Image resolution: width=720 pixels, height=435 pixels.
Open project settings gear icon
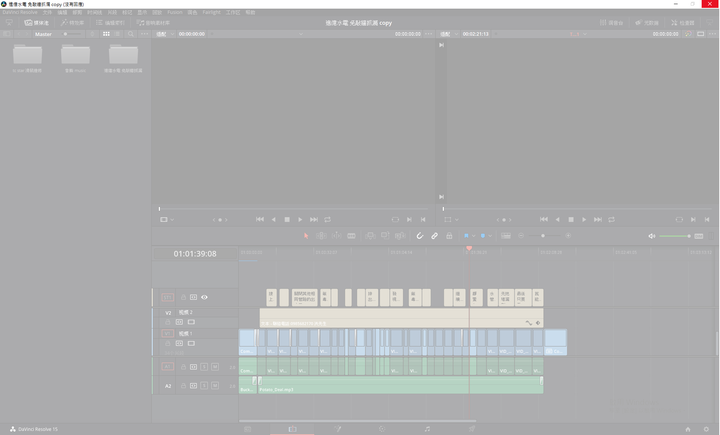tap(706, 429)
